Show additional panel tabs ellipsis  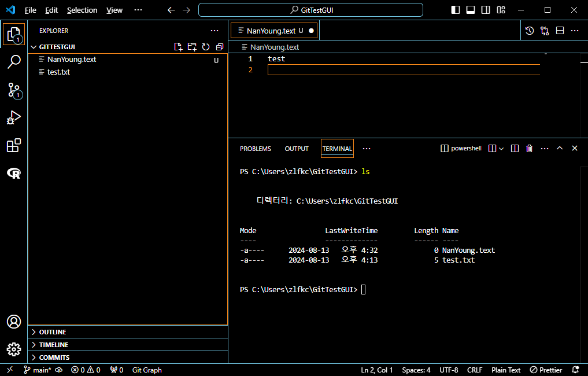pos(367,149)
